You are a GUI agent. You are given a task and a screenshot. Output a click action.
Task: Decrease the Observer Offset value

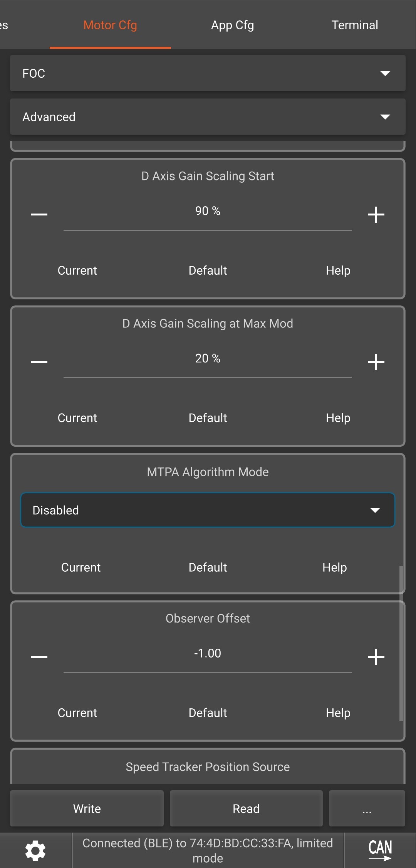click(39, 656)
